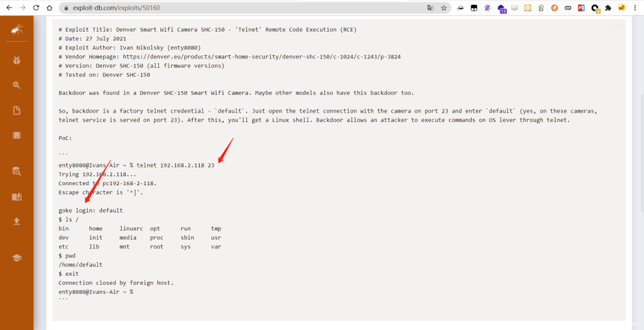The height and width of the screenshot is (330, 644).
Task: Click the '$ pwd' command line
Action: (67, 256)
